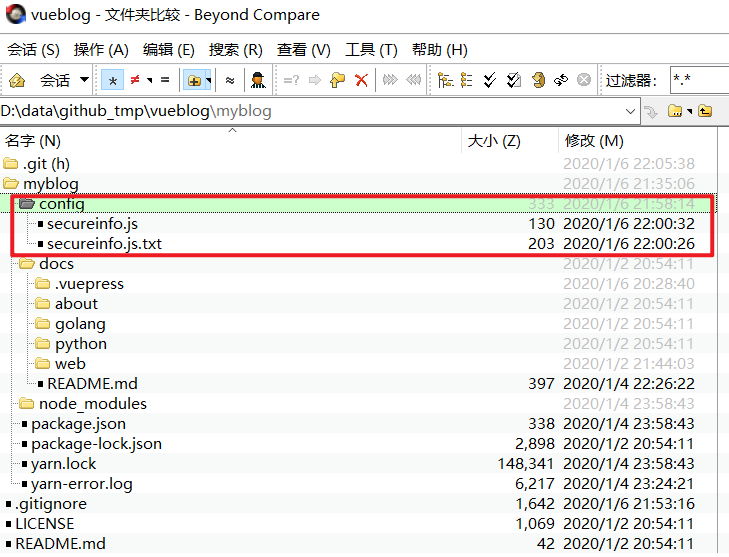Toggle the Show Same equals button
729x557 pixels.
(x=165, y=80)
